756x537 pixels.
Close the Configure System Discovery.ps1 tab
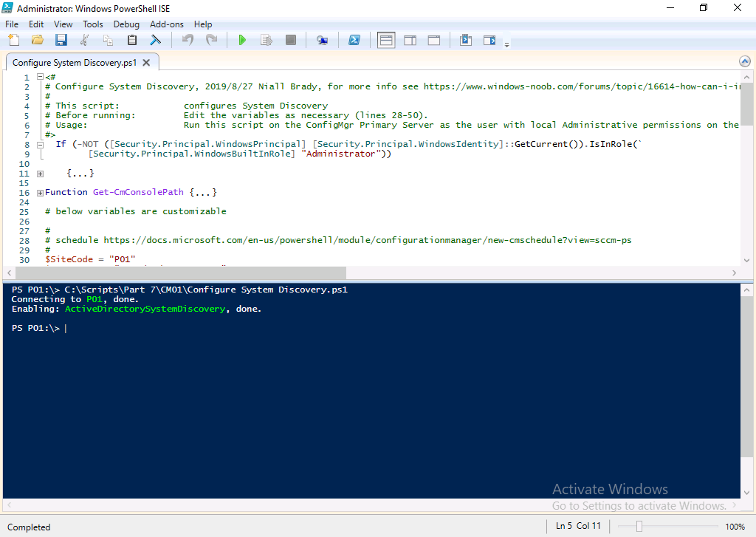[x=147, y=63]
